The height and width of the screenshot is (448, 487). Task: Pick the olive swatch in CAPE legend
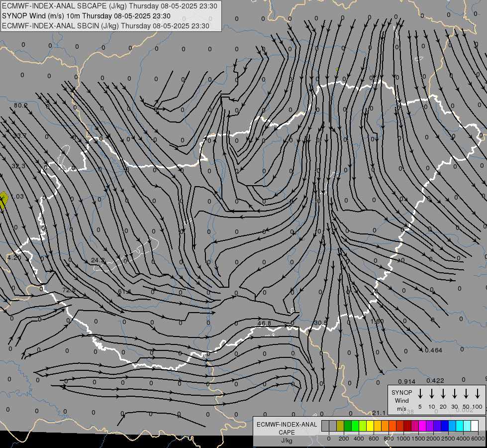340,426
